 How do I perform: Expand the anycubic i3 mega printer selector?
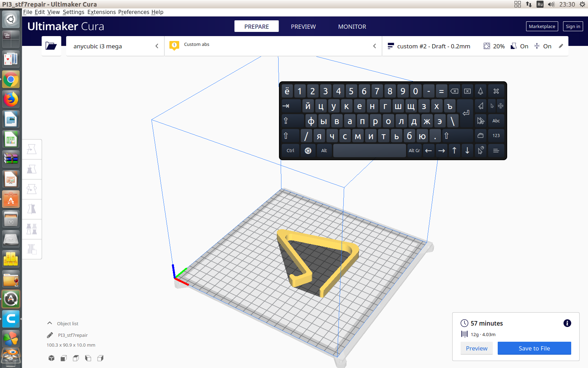tap(115, 46)
